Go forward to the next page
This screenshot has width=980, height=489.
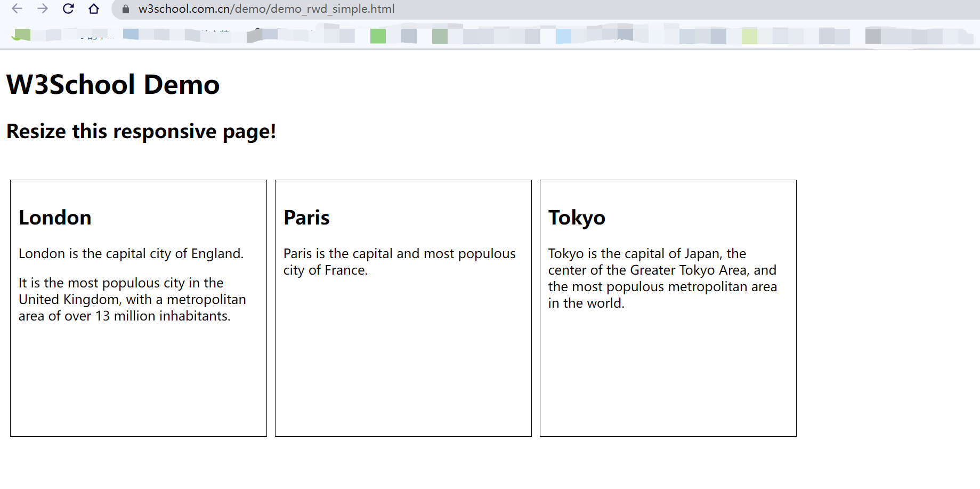pyautogui.click(x=43, y=9)
